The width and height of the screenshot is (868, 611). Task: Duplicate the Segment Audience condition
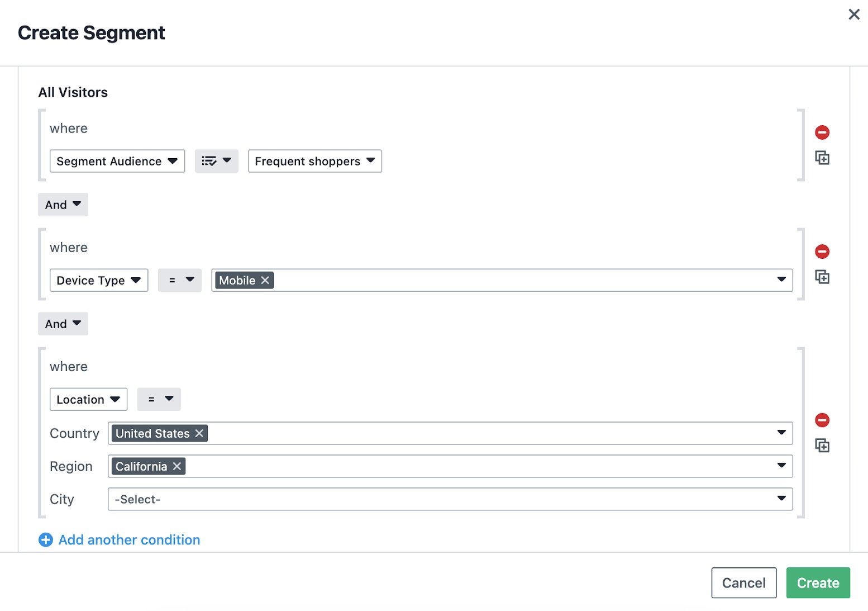pos(822,158)
